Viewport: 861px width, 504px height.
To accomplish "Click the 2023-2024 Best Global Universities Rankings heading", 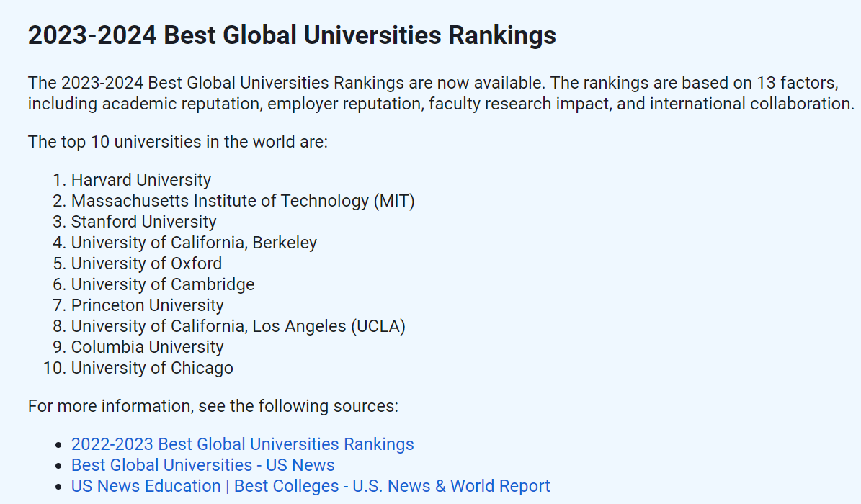I will point(292,35).
